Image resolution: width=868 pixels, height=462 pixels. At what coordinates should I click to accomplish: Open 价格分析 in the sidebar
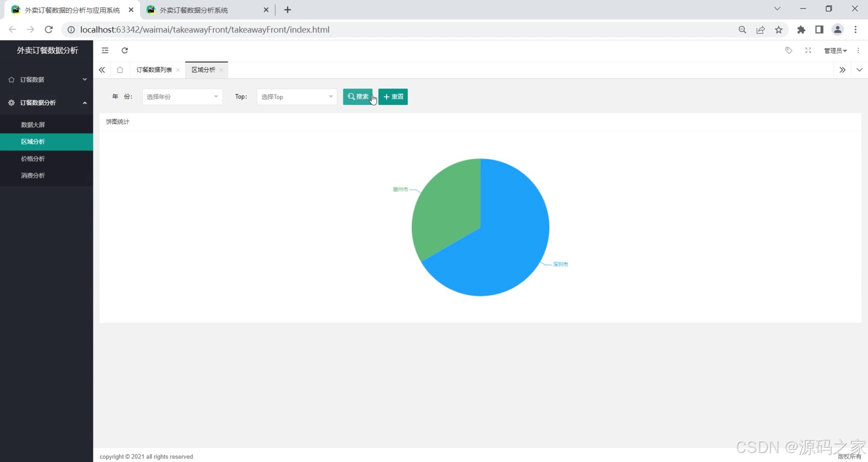[33, 159]
